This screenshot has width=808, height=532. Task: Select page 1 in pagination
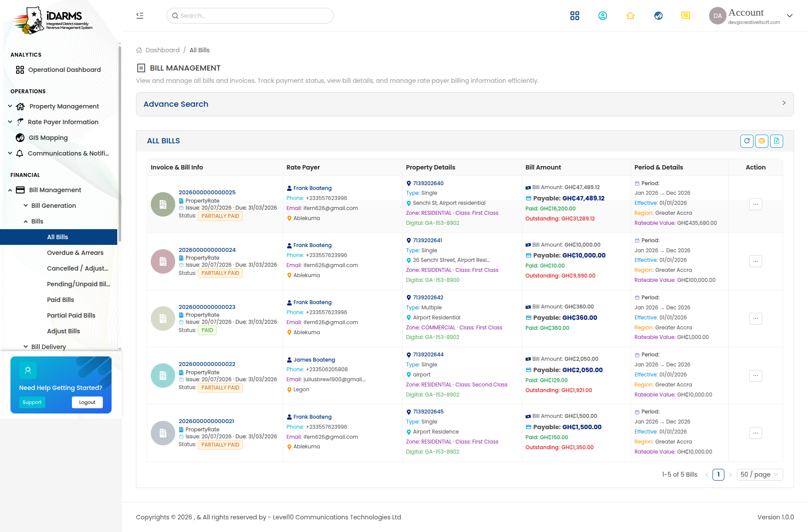pyautogui.click(x=718, y=474)
